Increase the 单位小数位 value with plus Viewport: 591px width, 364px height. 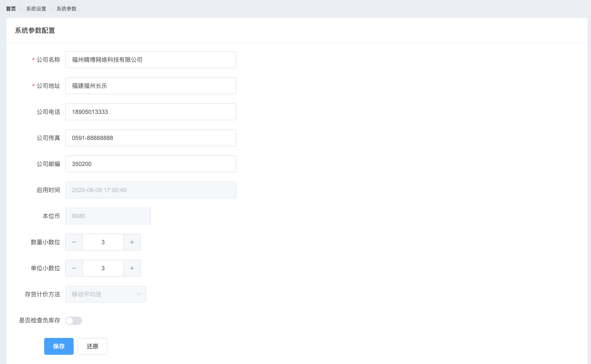[x=132, y=268]
